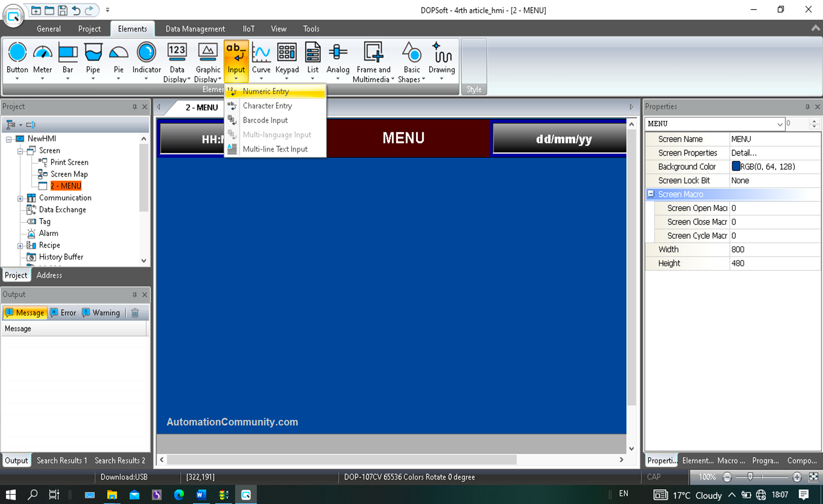Collapse the Screen Macro property group
Screen dimensions: 823x504
tap(651, 194)
